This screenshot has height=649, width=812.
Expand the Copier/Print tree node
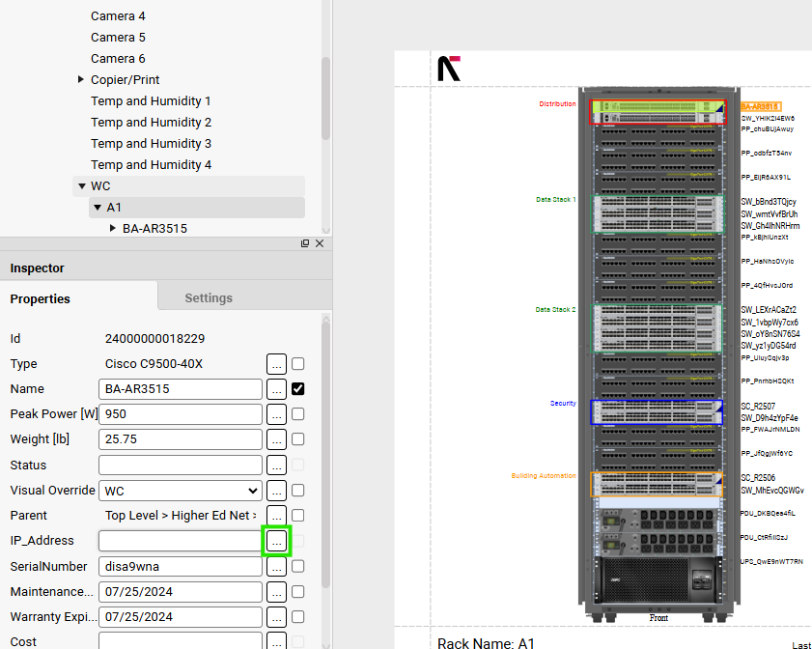point(81,80)
